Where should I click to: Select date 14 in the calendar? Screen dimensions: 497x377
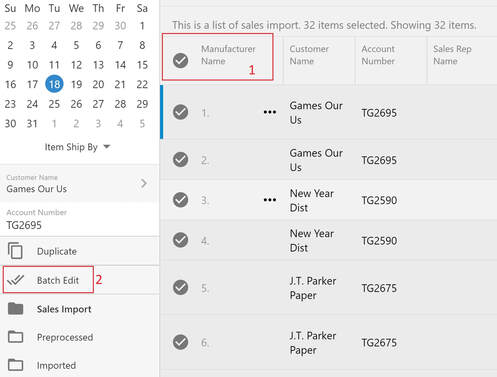pyautogui.click(x=120, y=65)
